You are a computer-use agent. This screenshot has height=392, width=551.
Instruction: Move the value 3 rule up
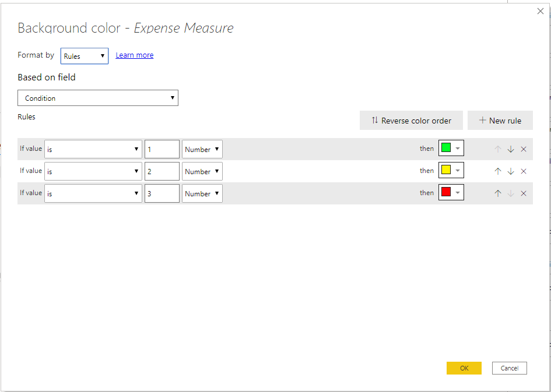[497, 193]
